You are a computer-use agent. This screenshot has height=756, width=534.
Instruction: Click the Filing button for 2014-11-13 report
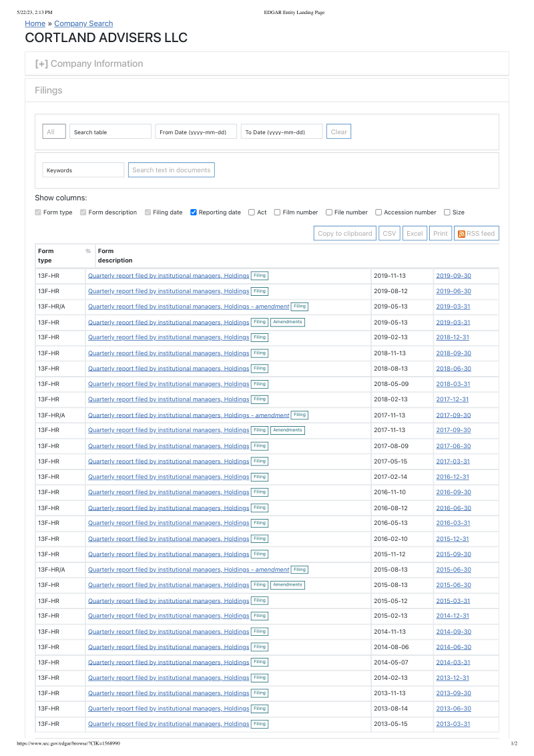[x=260, y=632]
